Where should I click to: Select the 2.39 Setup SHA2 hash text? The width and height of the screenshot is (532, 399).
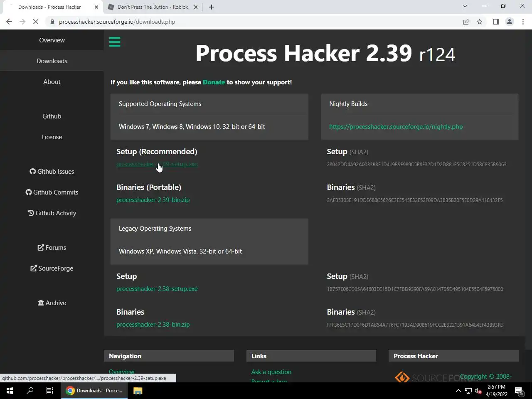click(x=416, y=165)
